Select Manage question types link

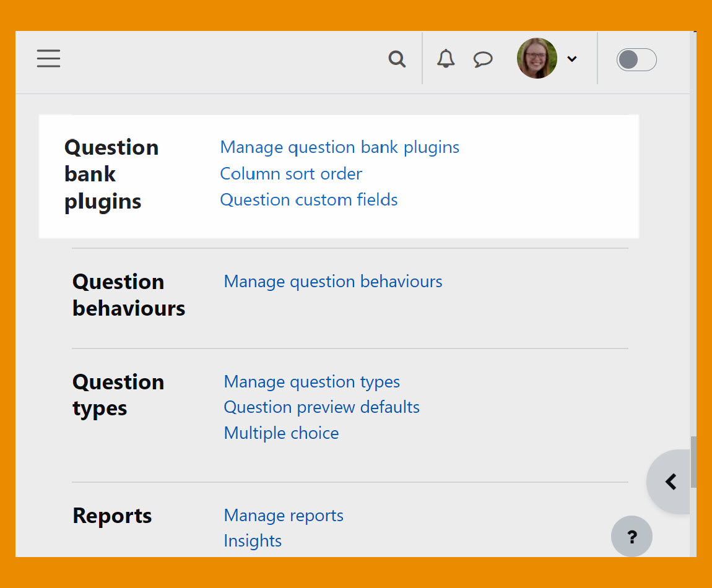point(312,382)
